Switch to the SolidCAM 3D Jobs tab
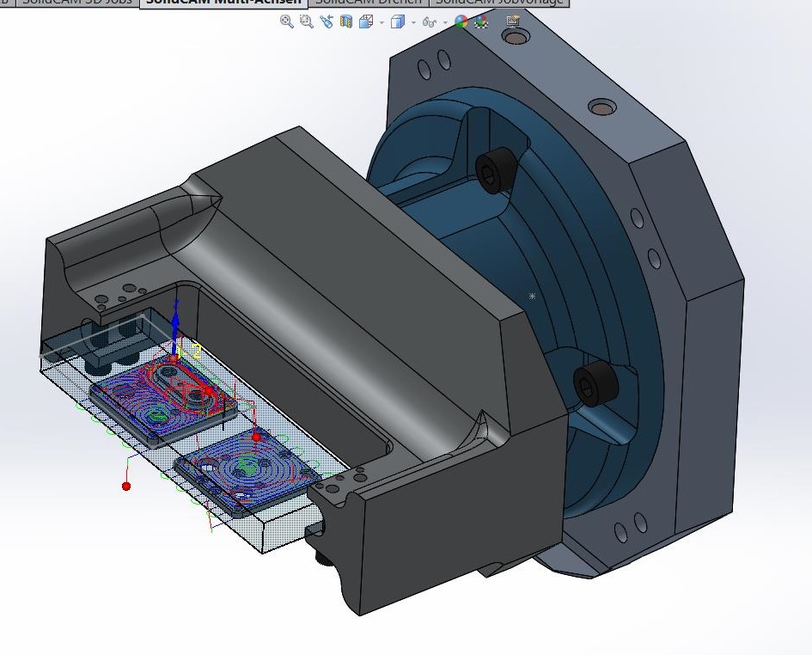Screen dimensions: 812x655 click(x=76, y=3)
